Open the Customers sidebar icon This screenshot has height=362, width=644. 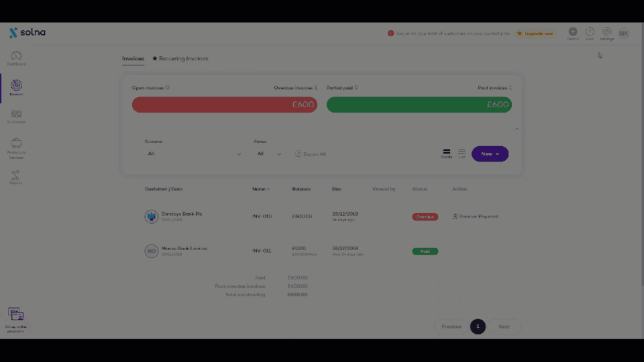(16, 117)
